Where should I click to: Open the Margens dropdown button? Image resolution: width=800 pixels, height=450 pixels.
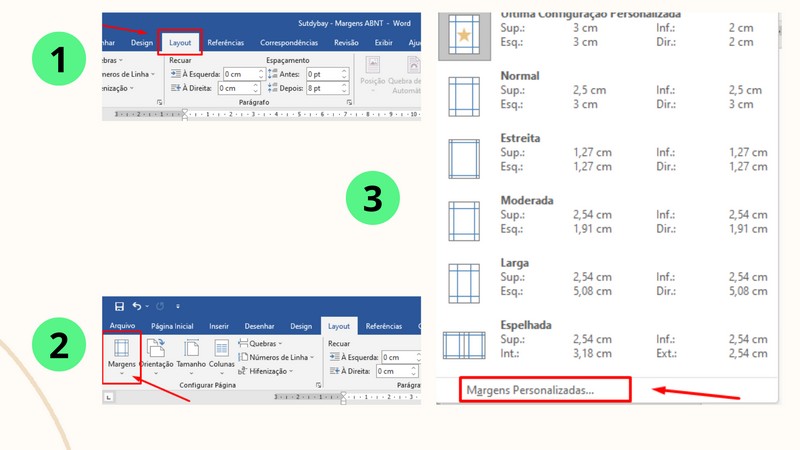(x=121, y=357)
